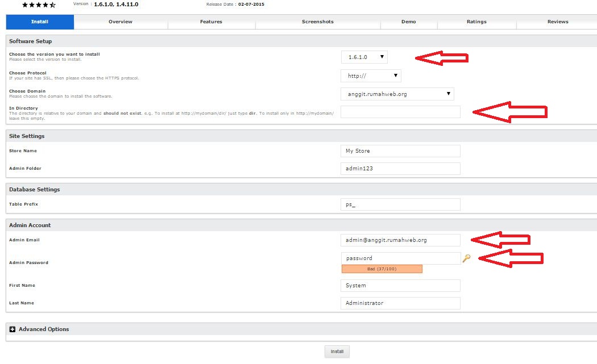Open the Screenshots tab

tap(317, 22)
